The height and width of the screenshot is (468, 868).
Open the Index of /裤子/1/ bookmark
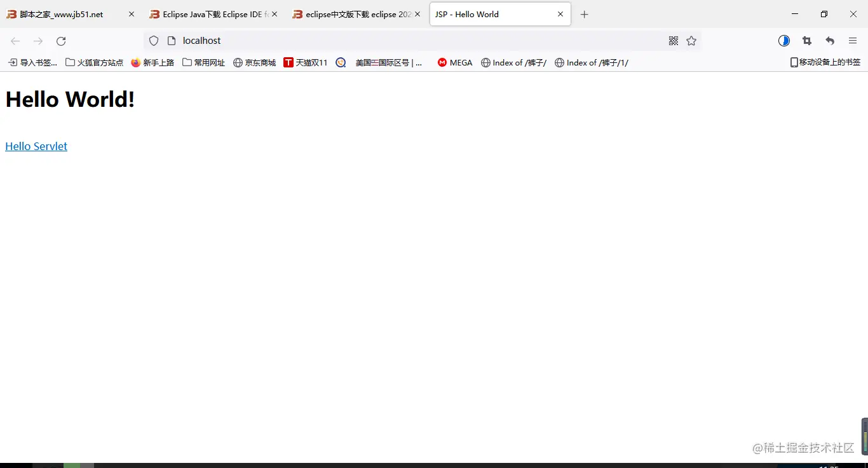tap(592, 62)
